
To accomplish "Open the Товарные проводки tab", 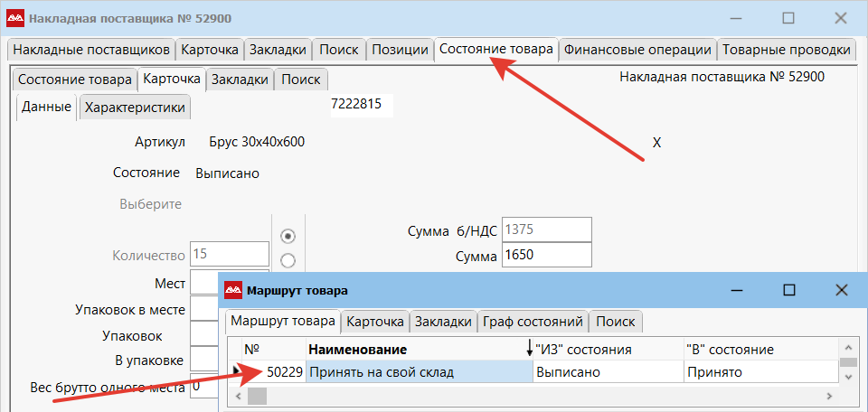I will [786, 50].
